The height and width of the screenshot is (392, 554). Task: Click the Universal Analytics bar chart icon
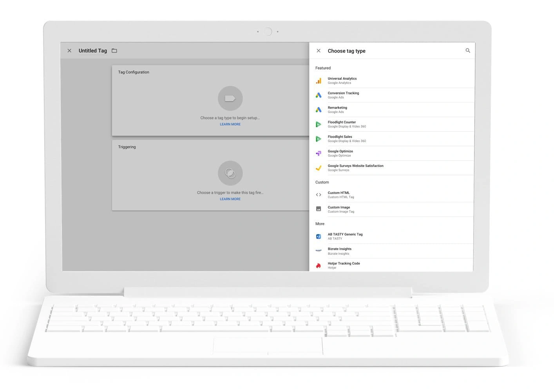click(x=319, y=81)
